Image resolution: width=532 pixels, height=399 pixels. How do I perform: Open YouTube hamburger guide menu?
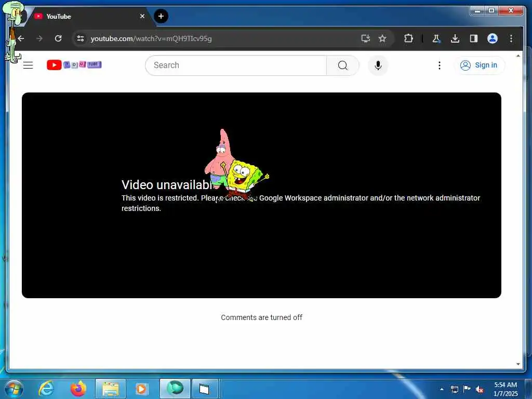coord(28,65)
